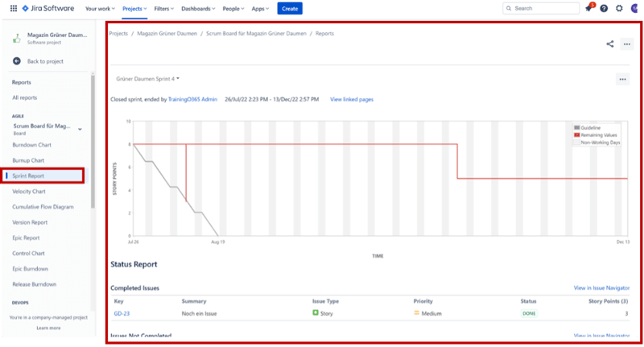Click the Create button
The width and height of the screenshot is (644, 347).
(x=290, y=9)
